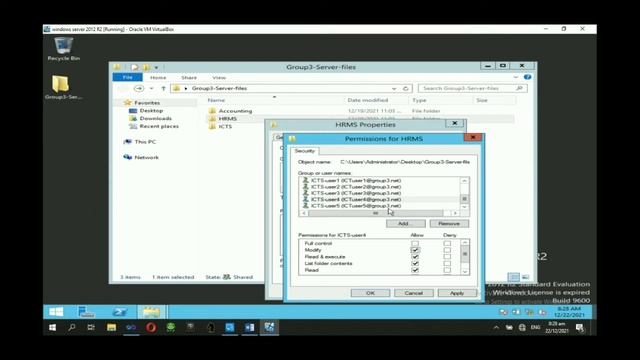640x360 pixels.
Task: Click the up-one-level arrow in Explorer
Action: coord(163,88)
